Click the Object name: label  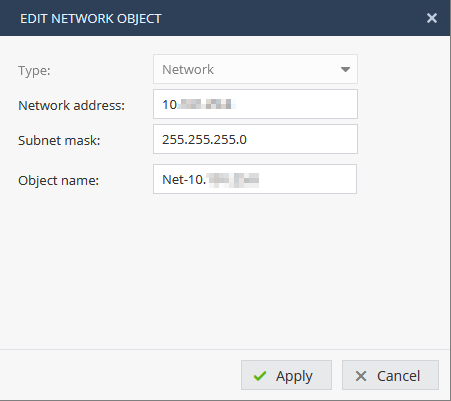click(59, 181)
